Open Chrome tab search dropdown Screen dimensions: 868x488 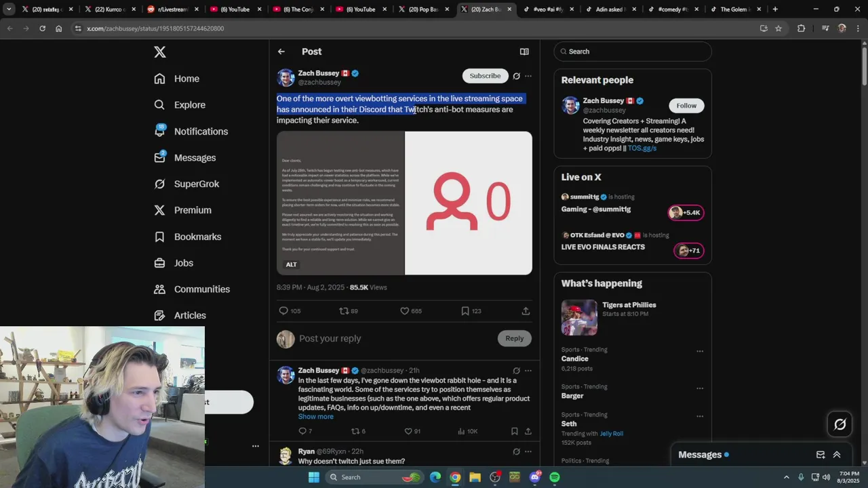pos(9,9)
